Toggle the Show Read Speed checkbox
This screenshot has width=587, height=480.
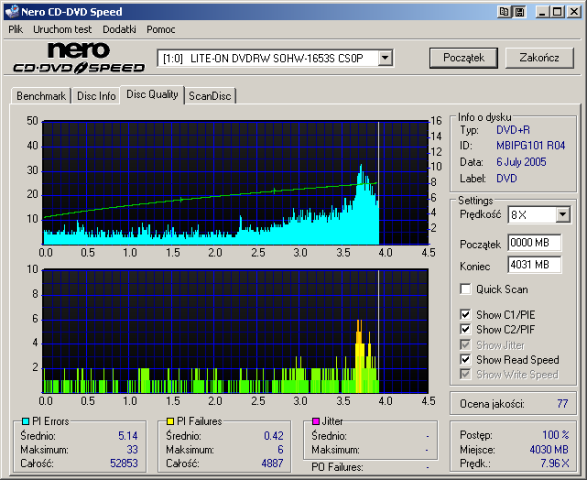pyautogui.click(x=465, y=359)
